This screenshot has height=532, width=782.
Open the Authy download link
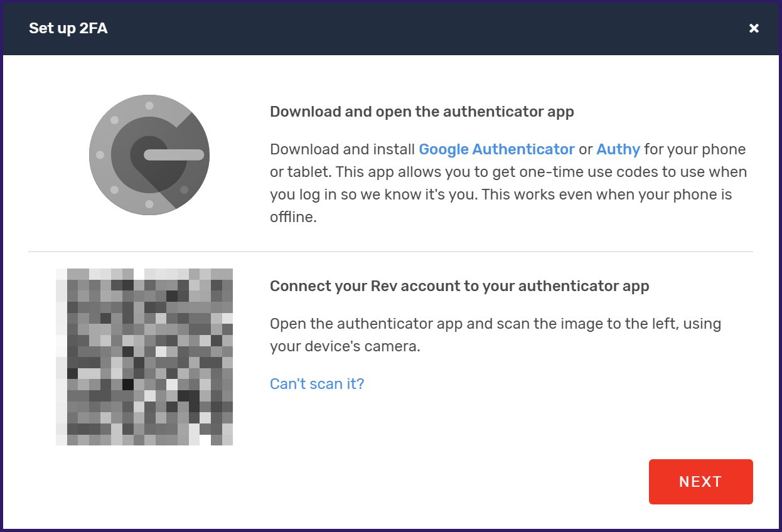(618, 149)
